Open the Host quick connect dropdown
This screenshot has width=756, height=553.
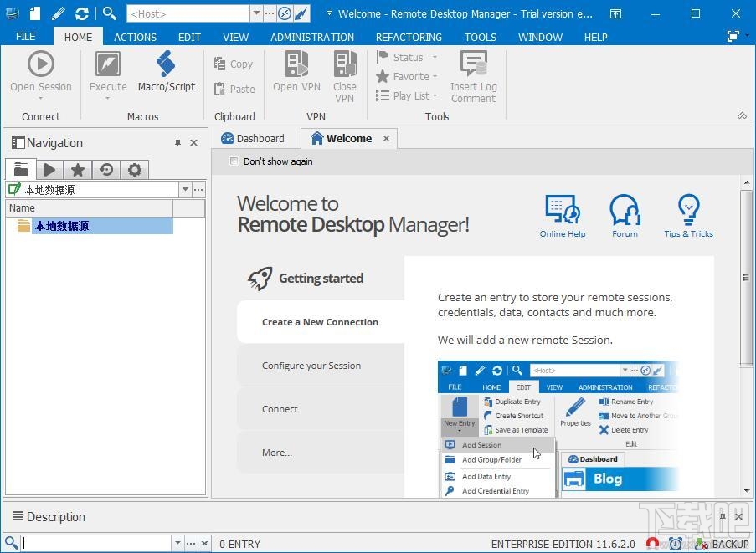[255, 14]
